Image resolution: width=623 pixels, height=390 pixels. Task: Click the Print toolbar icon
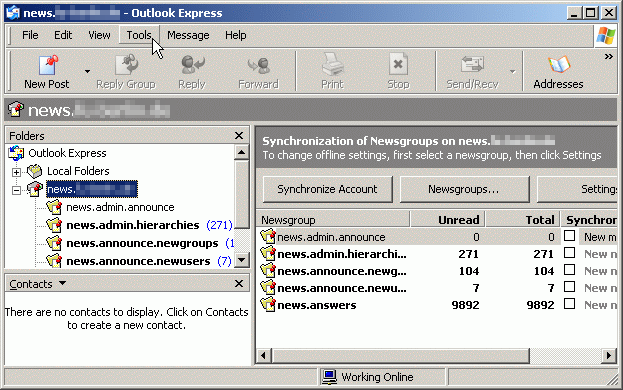332,64
